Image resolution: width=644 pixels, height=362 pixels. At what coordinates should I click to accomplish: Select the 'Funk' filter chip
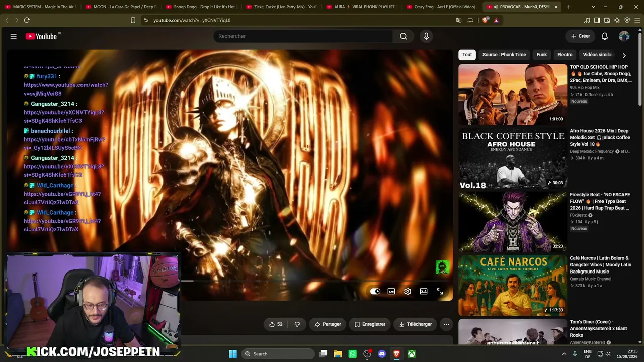pyautogui.click(x=542, y=55)
